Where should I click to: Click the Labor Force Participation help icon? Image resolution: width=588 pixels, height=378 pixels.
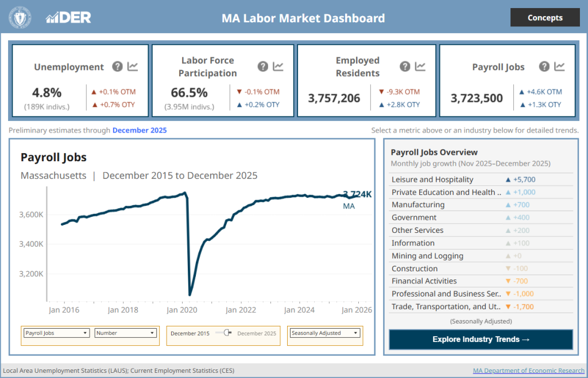coord(263,67)
